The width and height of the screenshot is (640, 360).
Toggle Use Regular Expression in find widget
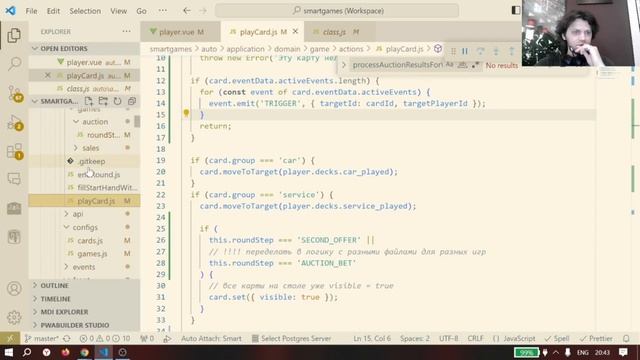click(x=475, y=65)
